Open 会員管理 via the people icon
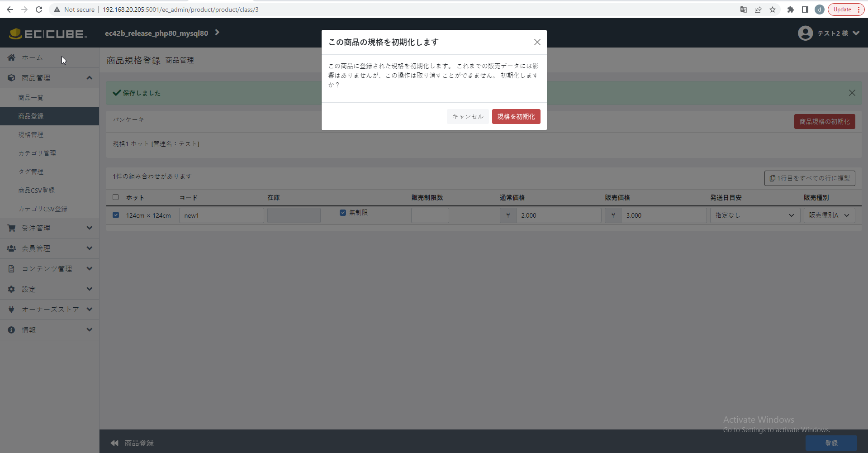The height and width of the screenshot is (453, 868). click(11, 248)
